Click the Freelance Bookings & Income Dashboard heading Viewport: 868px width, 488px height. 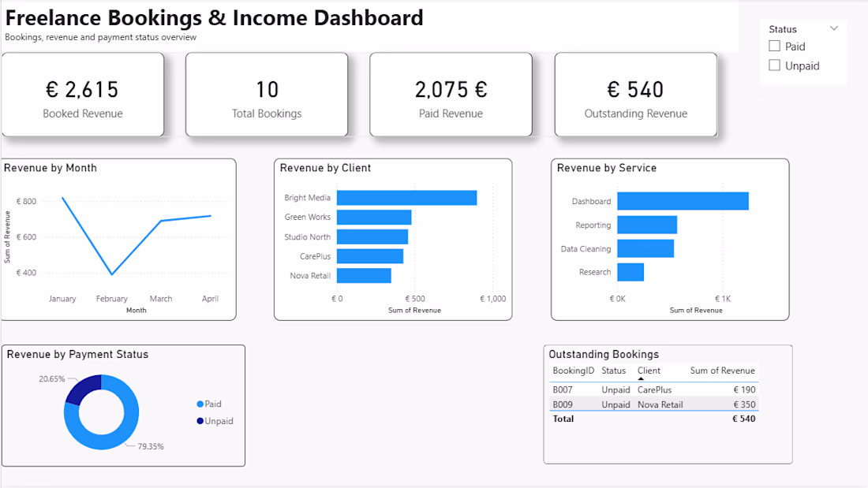point(214,17)
